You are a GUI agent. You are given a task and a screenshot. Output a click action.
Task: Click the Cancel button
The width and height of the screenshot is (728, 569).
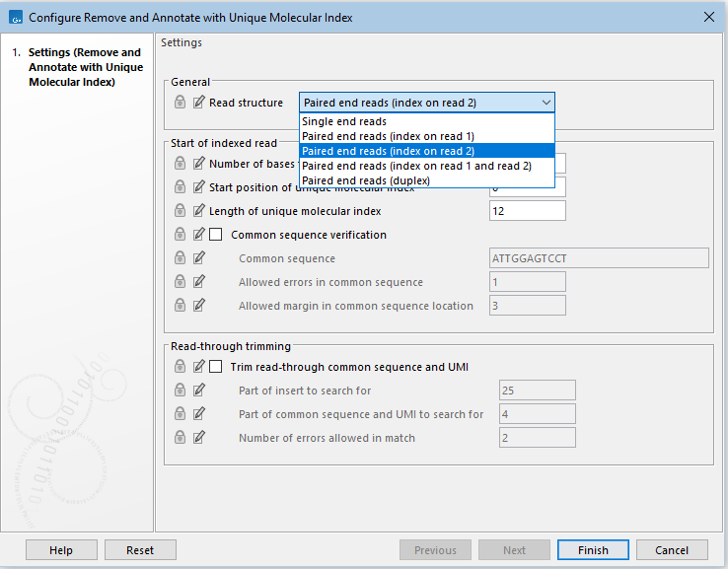pos(672,550)
